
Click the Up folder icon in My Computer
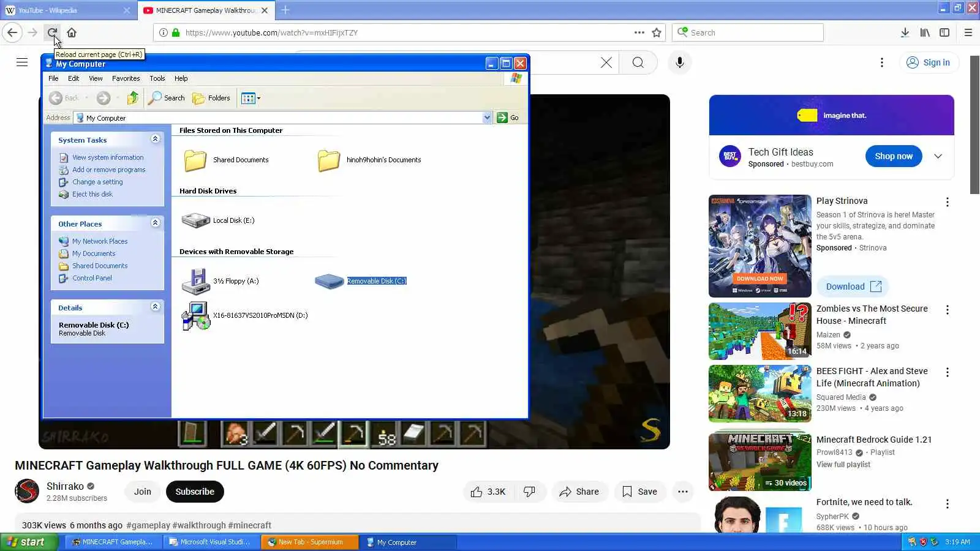coord(133,98)
